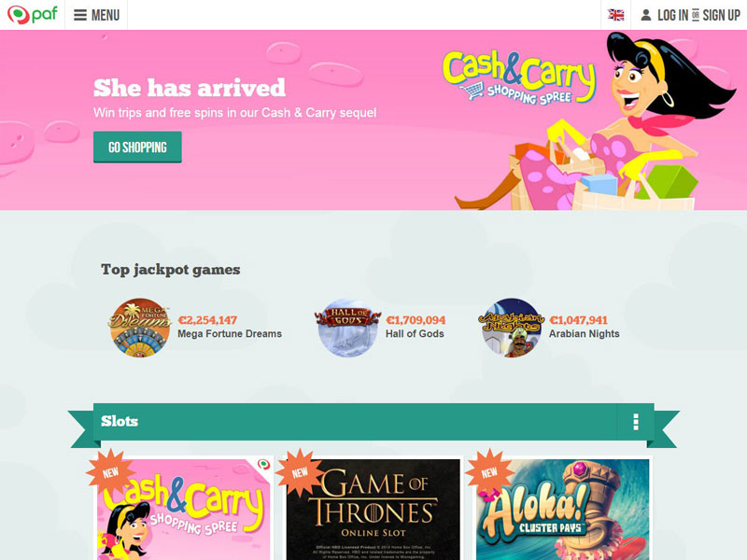Viewport: 747px width, 560px height.
Task: Open the Cash & Carry slot thumbnail
Action: pos(183,509)
